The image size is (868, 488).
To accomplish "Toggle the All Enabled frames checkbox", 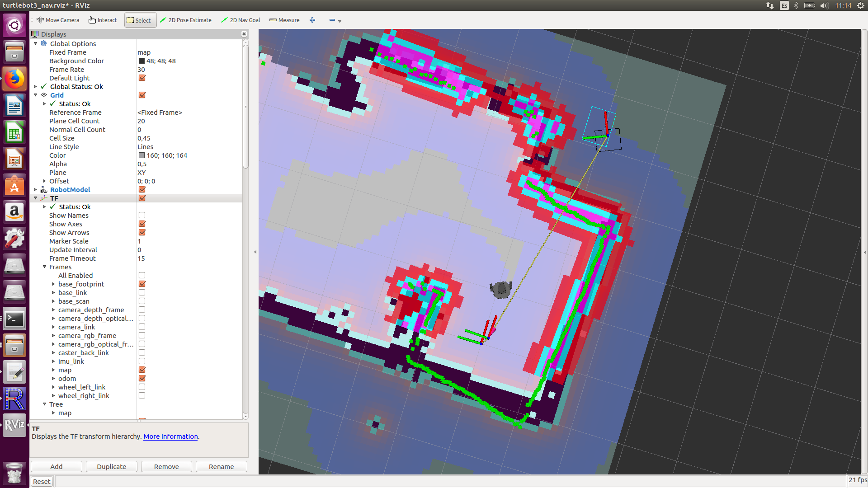I will pyautogui.click(x=142, y=276).
